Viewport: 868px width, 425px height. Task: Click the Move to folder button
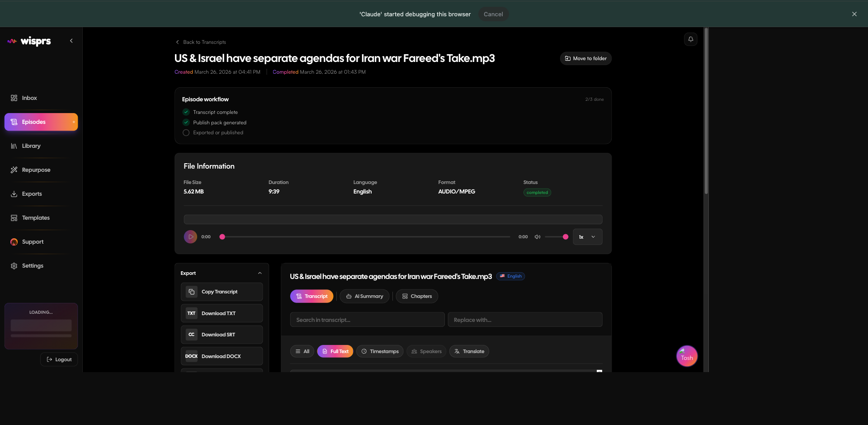coord(585,58)
